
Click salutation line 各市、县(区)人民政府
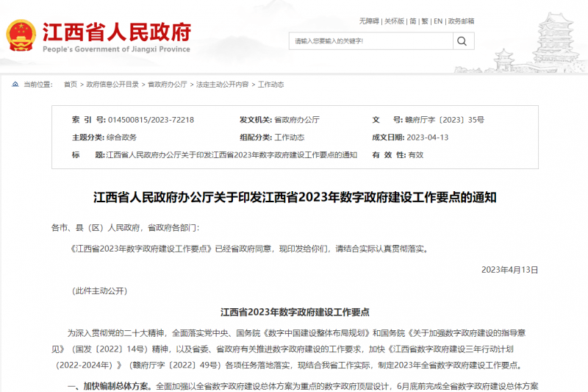[125, 228]
